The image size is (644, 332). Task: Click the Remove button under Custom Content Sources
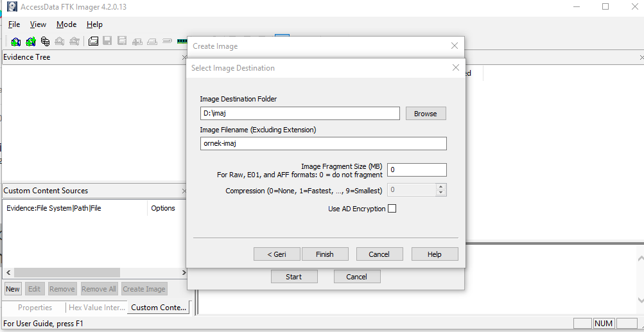click(62, 289)
